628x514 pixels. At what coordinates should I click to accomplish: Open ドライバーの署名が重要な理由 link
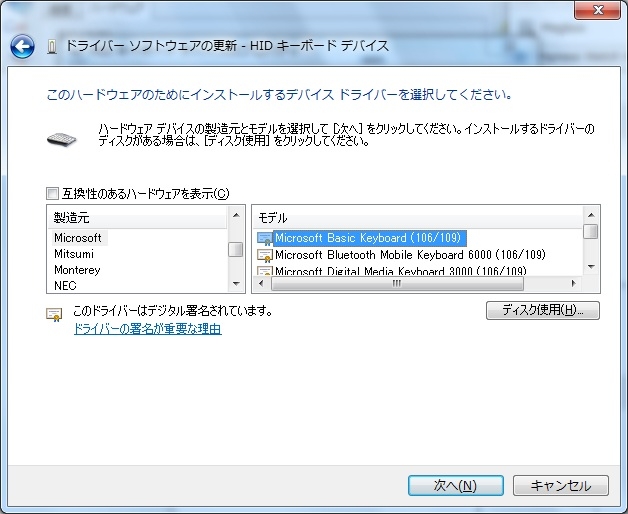[x=147, y=329]
